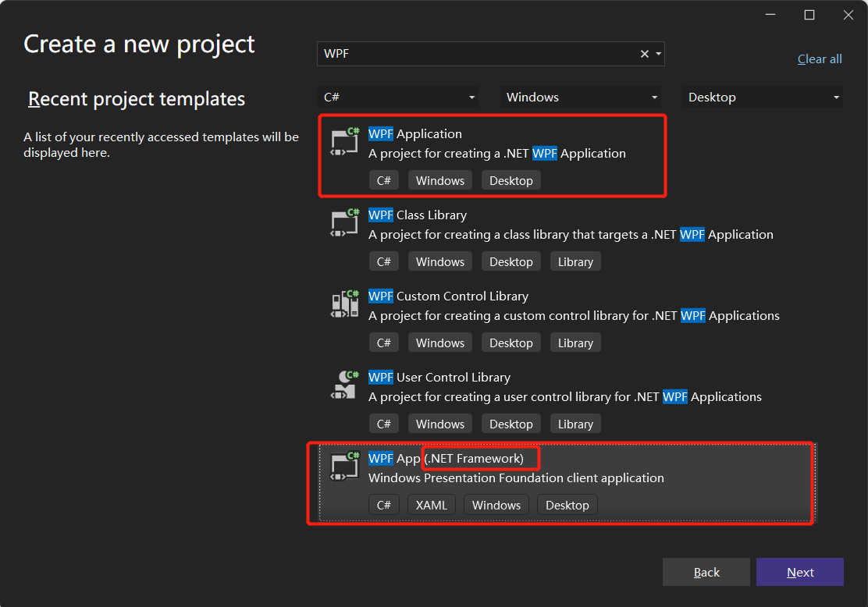Click Windows tag under WPF Class Library

click(440, 261)
